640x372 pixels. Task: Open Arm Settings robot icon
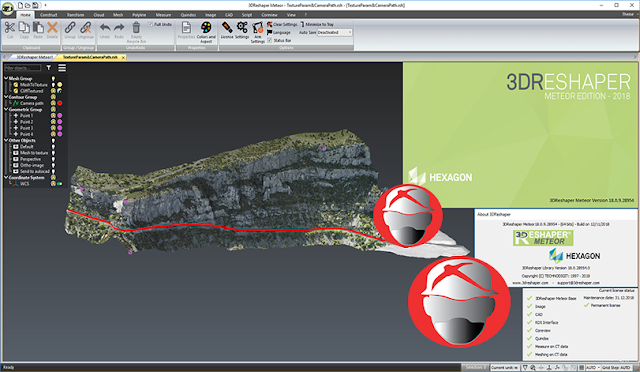pos(258,28)
